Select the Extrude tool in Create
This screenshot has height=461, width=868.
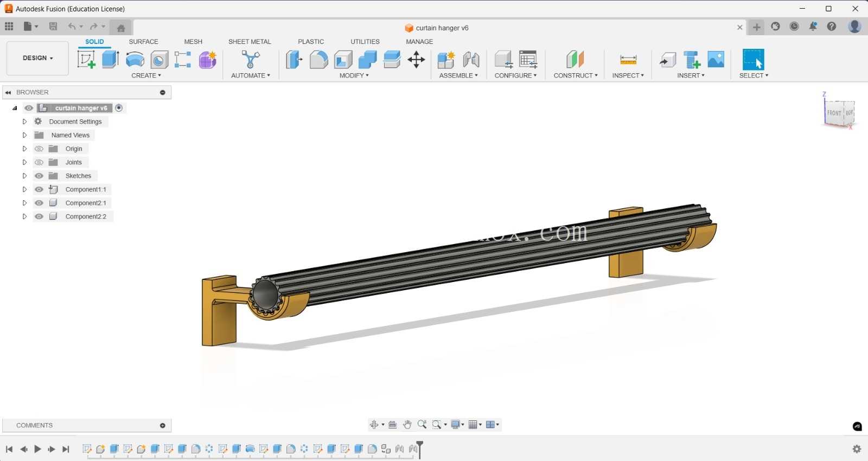pyautogui.click(x=111, y=59)
